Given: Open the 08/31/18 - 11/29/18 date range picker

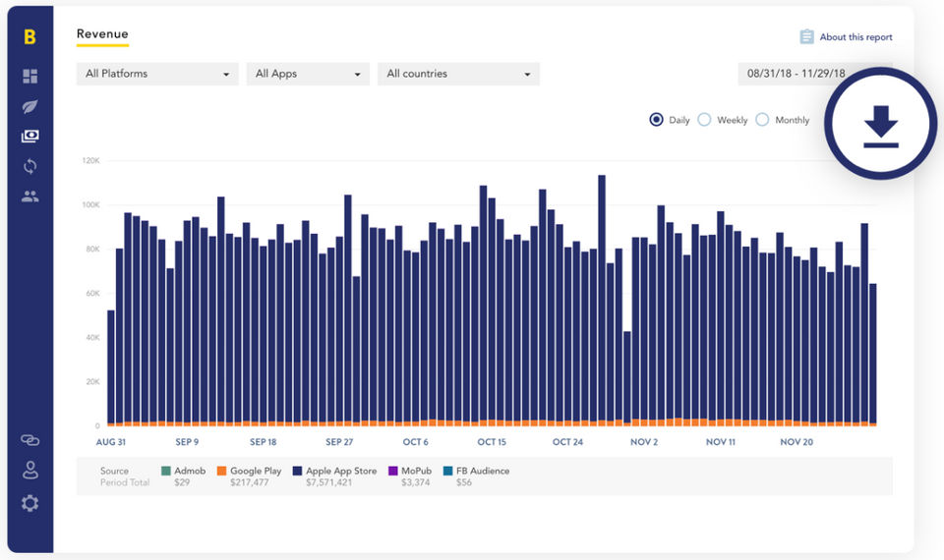Looking at the screenshot, I should (x=796, y=74).
